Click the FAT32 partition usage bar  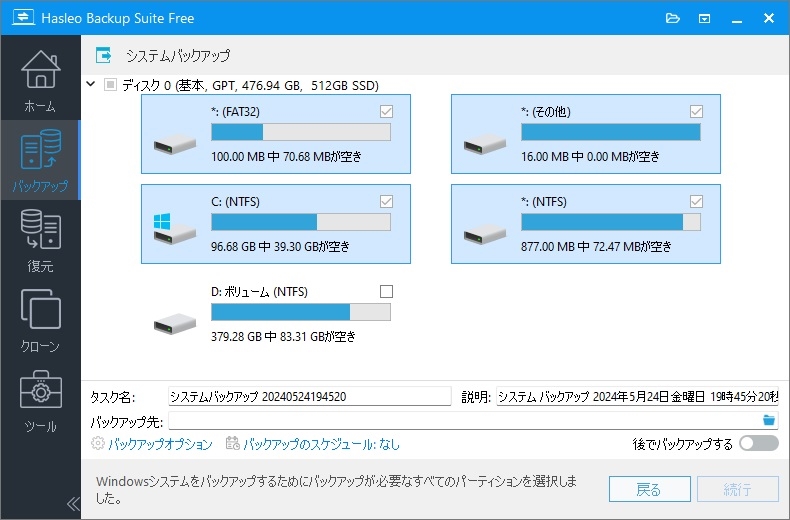point(301,133)
